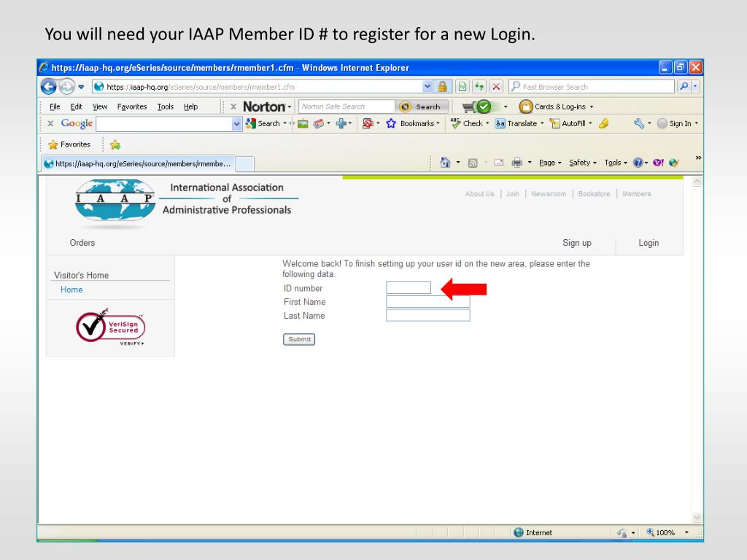Open the address bar URL dropdown
This screenshot has height=560, width=747.
[x=427, y=87]
